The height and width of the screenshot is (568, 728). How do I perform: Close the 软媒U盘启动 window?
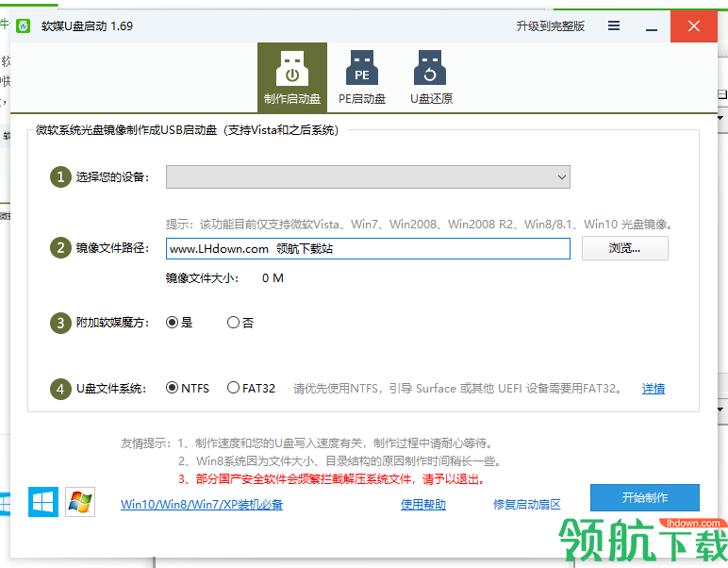pyautogui.click(x=694, y=26)
